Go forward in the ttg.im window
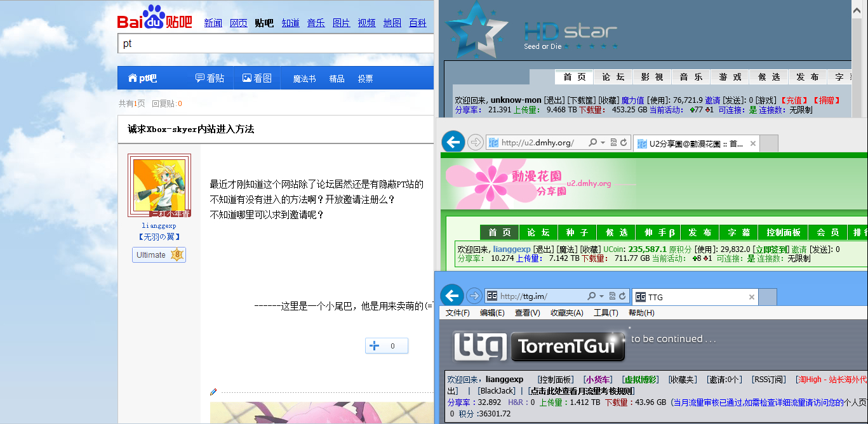Image resolution: width=868 pixels, height=424 pixels. point(474,296)
